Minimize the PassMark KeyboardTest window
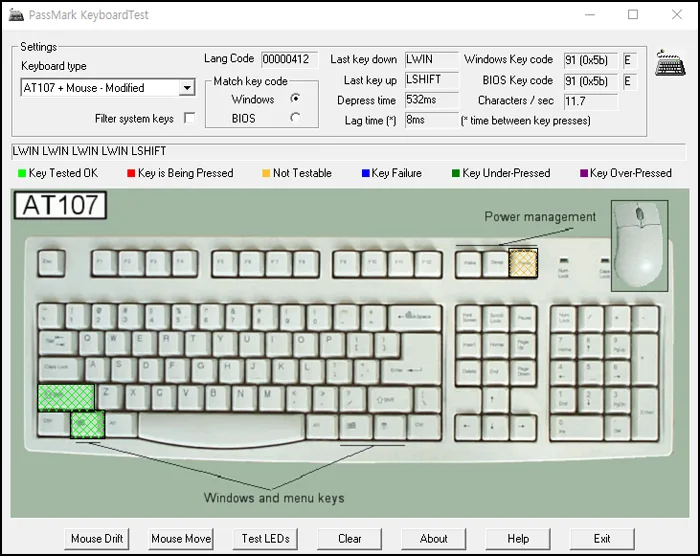Viewport: 700px width, 556px height. coord(590,15)
